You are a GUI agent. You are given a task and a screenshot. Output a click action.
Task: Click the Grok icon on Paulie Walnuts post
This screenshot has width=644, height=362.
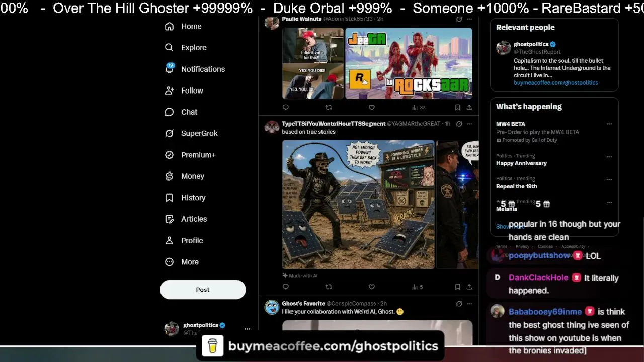pyautogui.click(x=459, y=19)
